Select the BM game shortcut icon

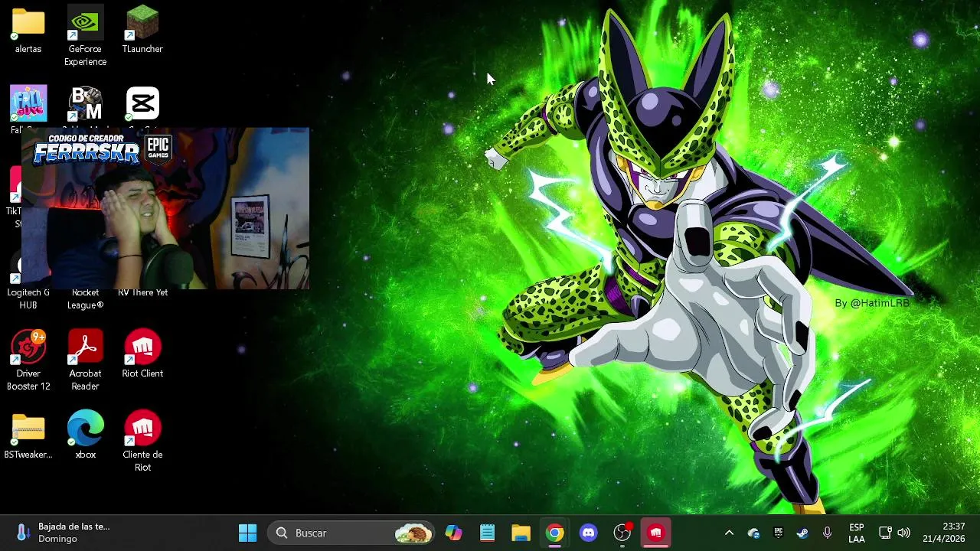[x=85, y=104]
